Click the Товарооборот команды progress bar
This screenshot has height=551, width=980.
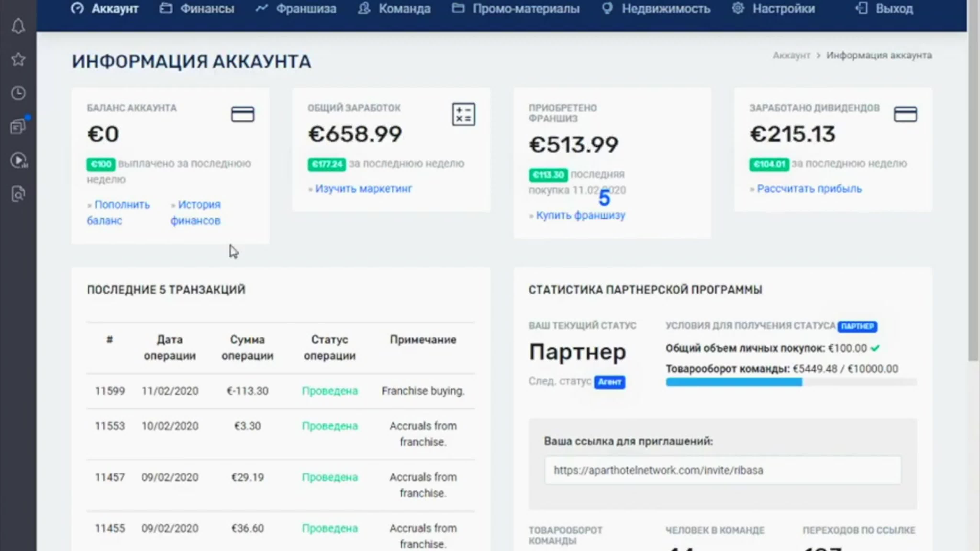point(791,382)
